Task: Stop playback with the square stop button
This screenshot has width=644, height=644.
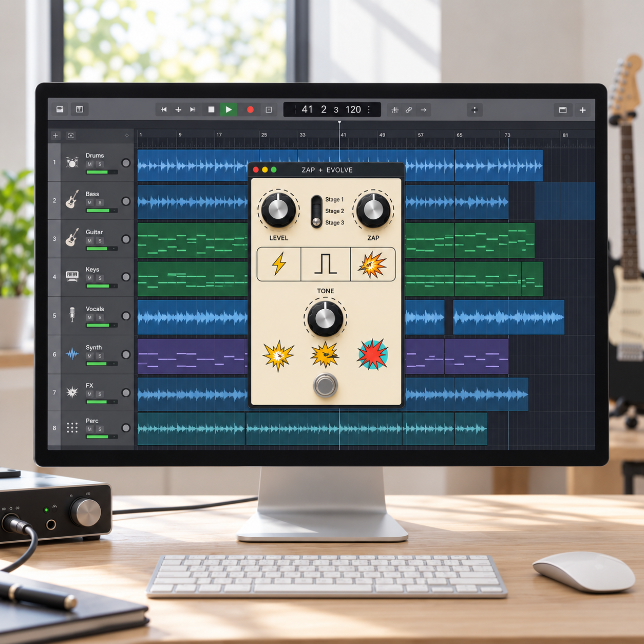Action: coord(211,109)
